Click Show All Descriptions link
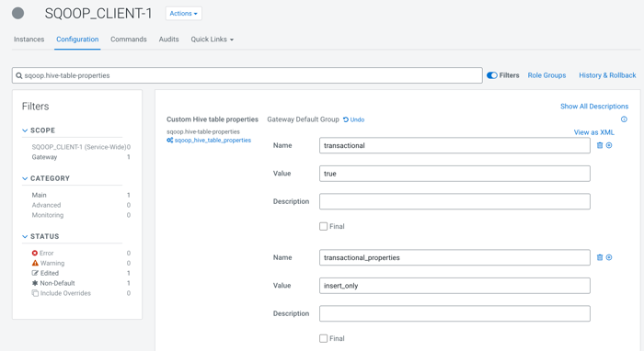The image size is (644, 351). [594, 107]
